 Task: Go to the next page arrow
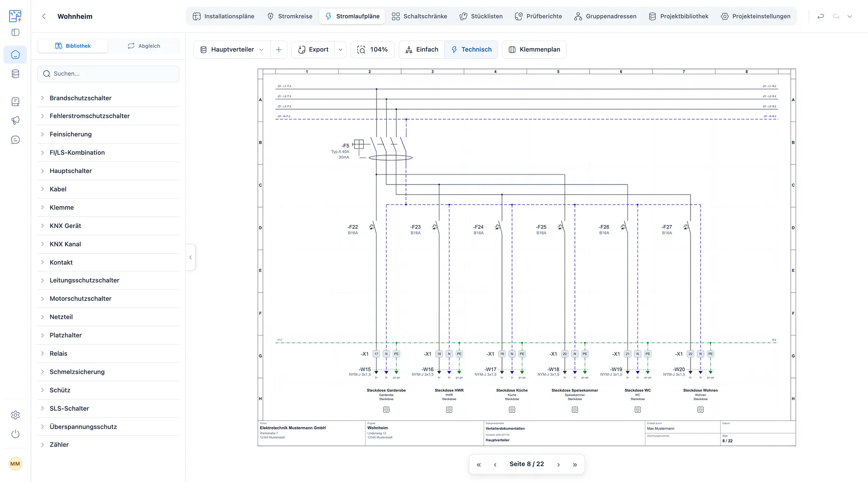click(x=558, y=465)
